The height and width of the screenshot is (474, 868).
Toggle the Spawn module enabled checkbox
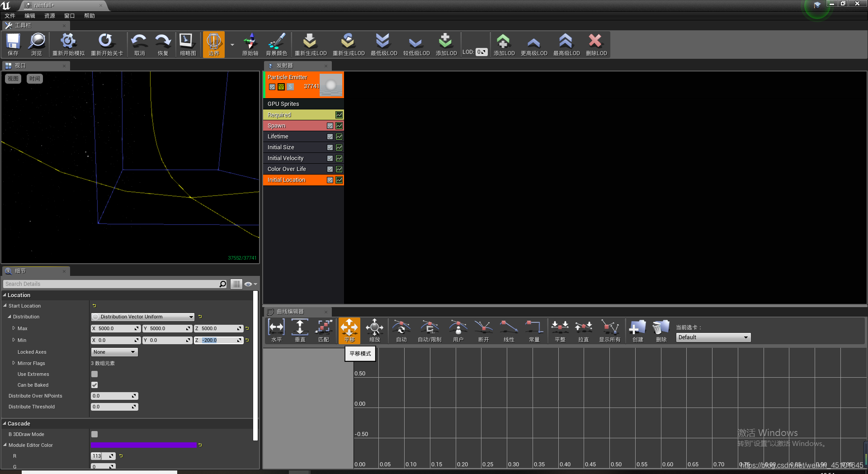point(330,126)
